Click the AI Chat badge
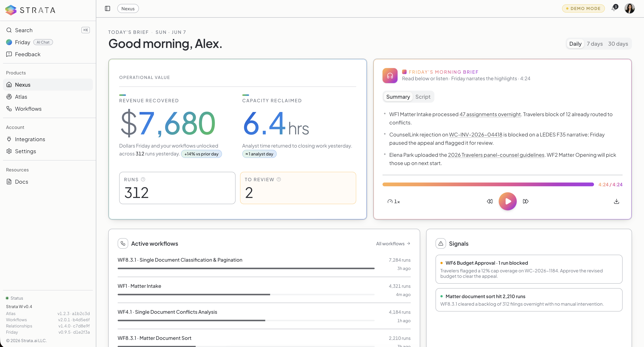 point(43,42)
